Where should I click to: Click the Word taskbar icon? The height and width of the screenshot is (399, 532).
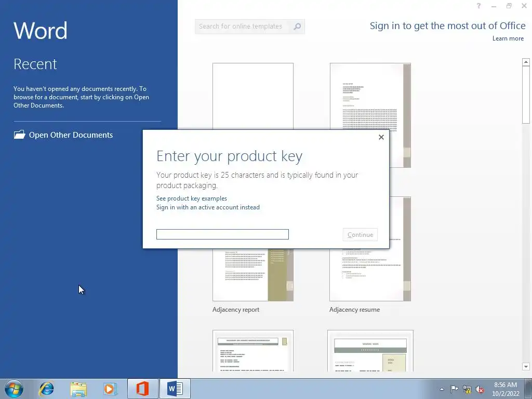(x=175, y=389)
